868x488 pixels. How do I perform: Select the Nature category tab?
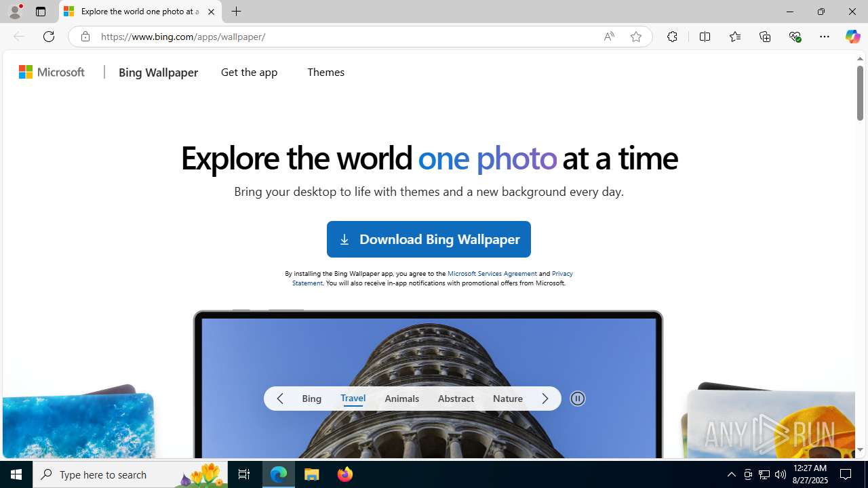508,399
